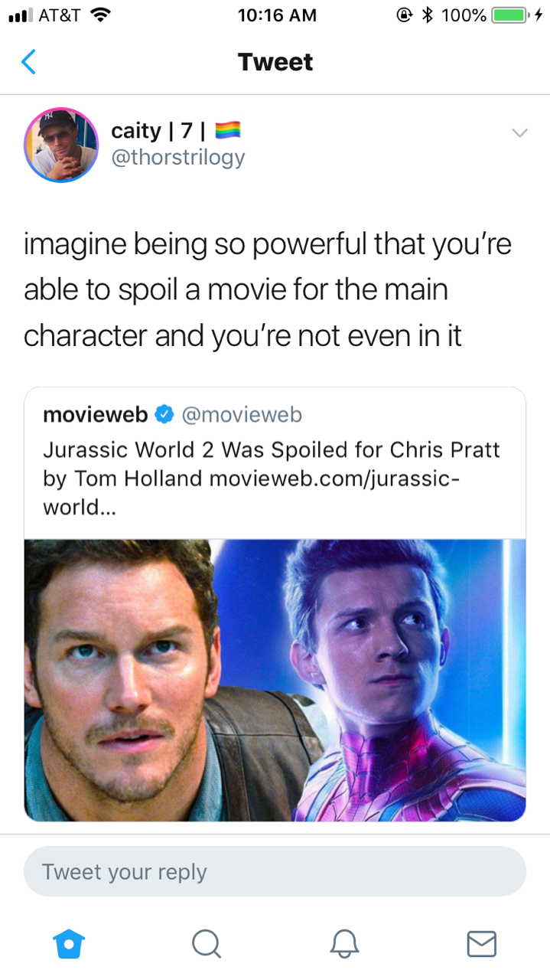Image resolution: width=550 pixels, height=980 pixels.
Task: Open the quoted tweet's article image
Action: coord(275,680)
